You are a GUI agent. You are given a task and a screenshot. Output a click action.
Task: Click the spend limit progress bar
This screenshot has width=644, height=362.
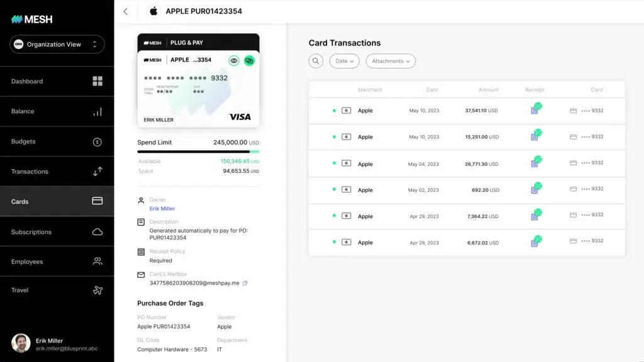(x=198, y=152)
